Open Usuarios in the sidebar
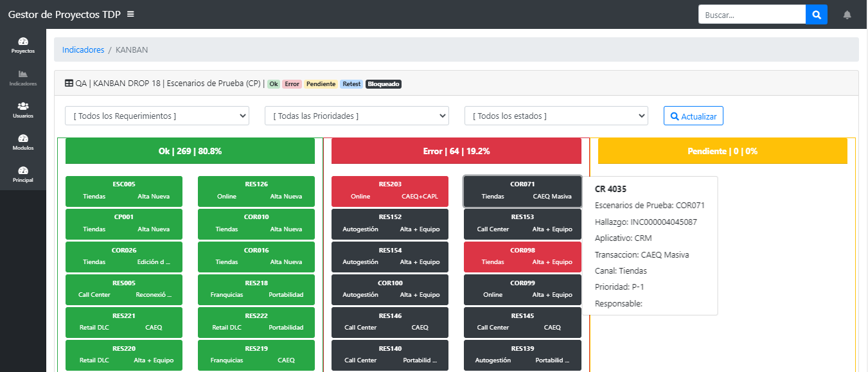This screenshot has width=868, height=372. (x=23, y=110)
